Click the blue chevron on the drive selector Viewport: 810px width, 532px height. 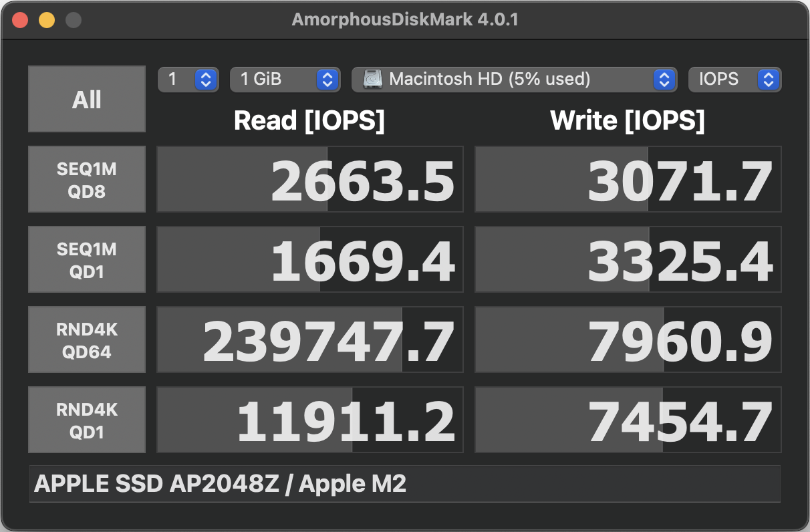[663, 80]
